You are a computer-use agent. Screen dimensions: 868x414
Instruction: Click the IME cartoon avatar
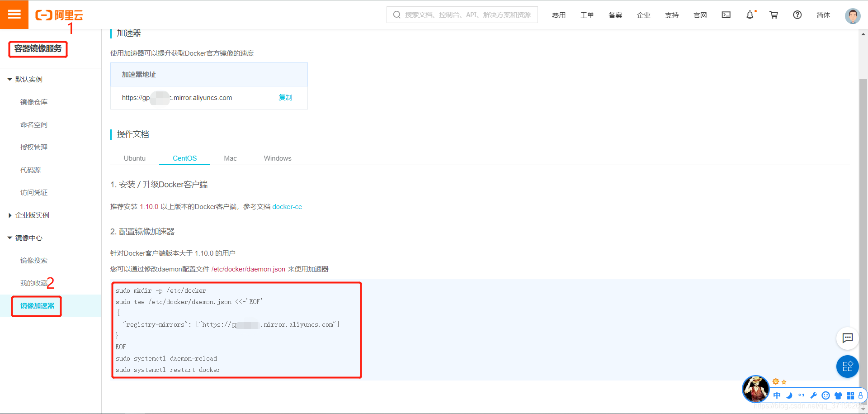(x=755, y=389)
